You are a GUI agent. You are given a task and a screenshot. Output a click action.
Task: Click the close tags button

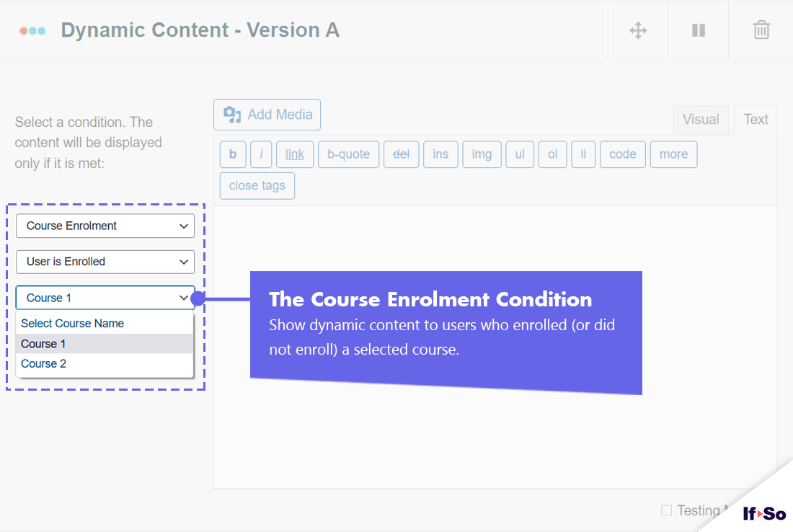pos(257,185)
